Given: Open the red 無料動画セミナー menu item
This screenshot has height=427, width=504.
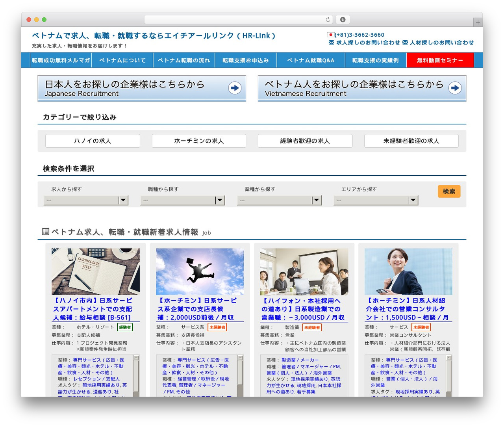Looking at the screenshot, I should tap(440, 60).
